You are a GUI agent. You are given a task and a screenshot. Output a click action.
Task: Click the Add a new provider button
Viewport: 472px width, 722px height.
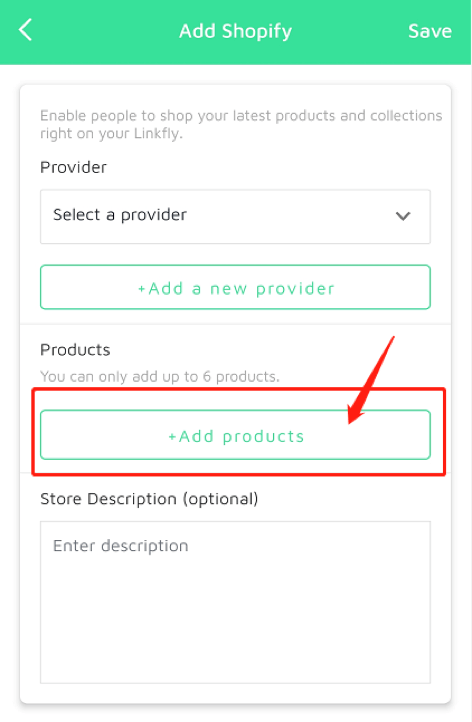235,287
